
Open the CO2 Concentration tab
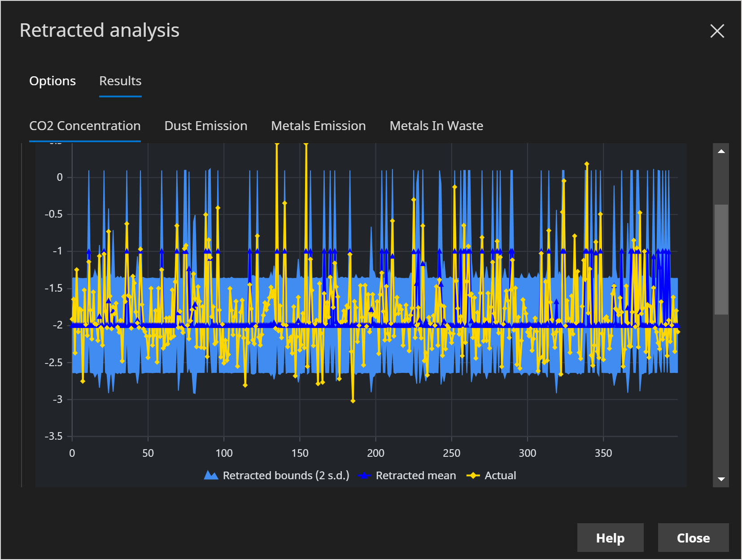coord(85,126)
